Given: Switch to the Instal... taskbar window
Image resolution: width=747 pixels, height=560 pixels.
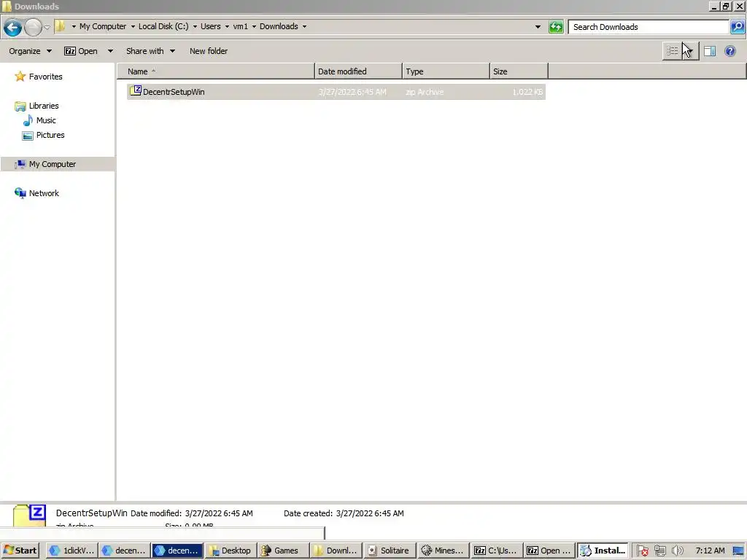Looking at the screenshot, I should [603, 551].
